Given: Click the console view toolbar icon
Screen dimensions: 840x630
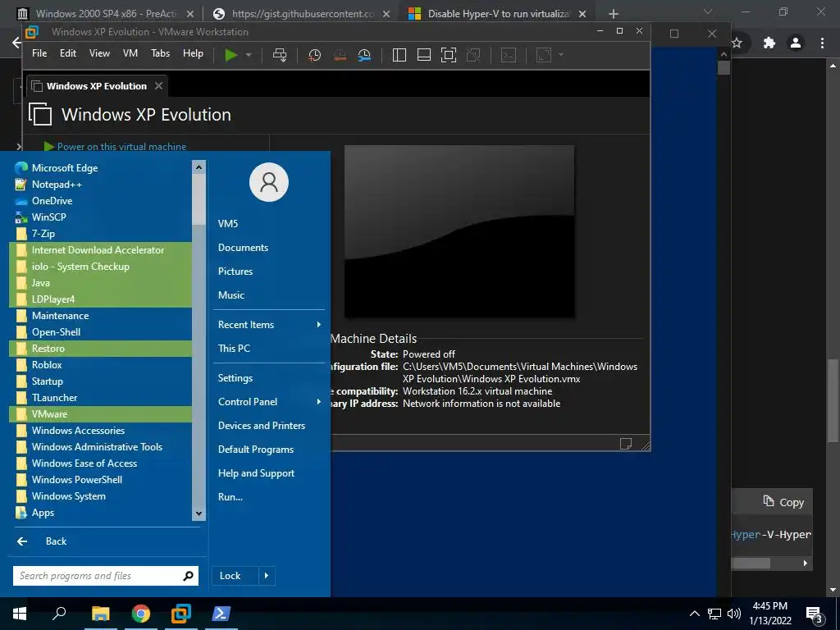Looking at the screenshot, I should [x=509, y=55].
